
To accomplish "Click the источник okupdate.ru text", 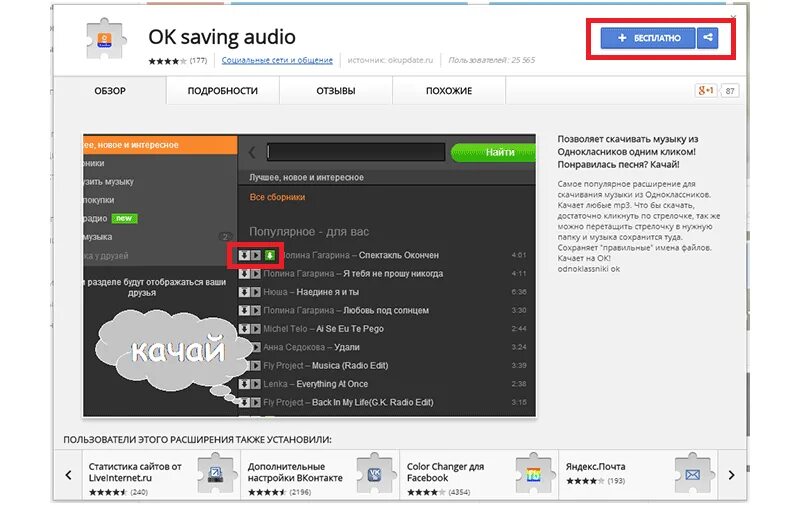I will pos(390,60).
